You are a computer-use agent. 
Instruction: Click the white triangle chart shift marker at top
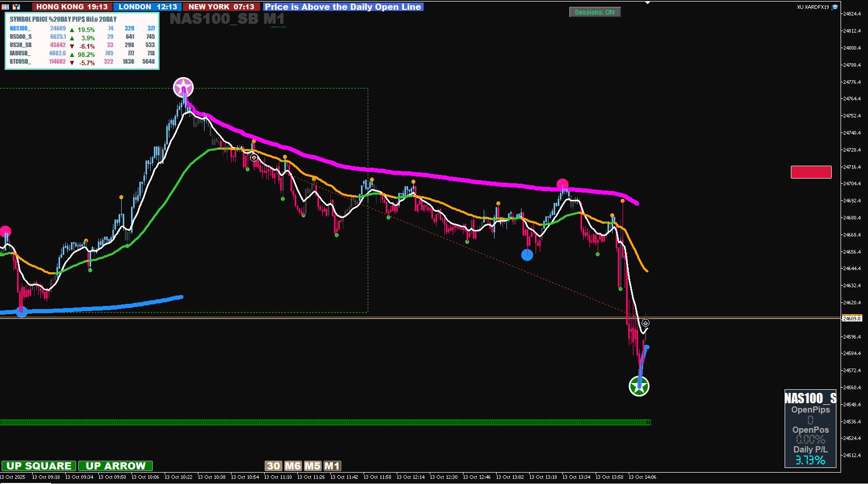coord(647,3)
